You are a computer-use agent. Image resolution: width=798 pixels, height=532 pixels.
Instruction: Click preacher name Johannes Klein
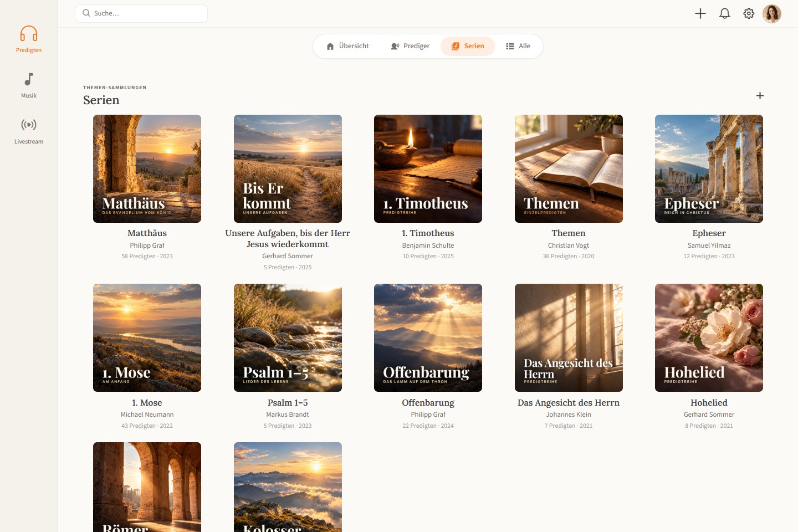[569, 415]
